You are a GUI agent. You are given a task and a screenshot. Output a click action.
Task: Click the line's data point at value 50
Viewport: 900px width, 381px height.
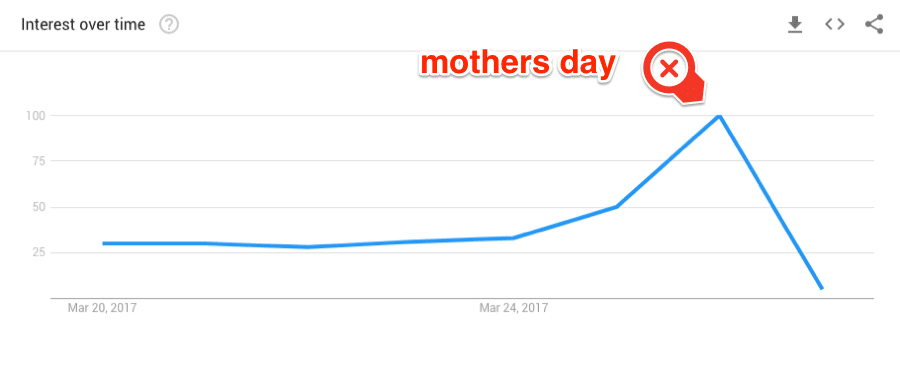[616, 207]
